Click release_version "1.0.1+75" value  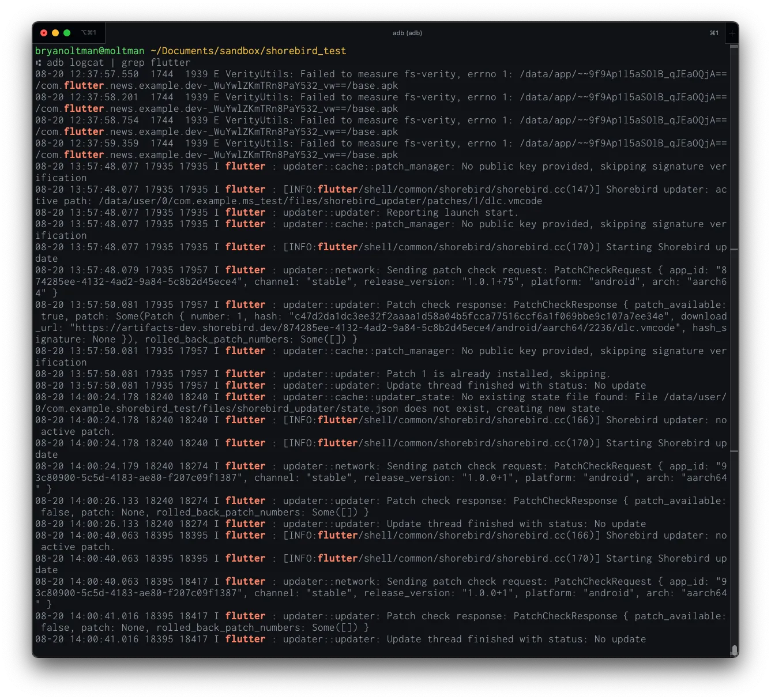pos(491,281)
